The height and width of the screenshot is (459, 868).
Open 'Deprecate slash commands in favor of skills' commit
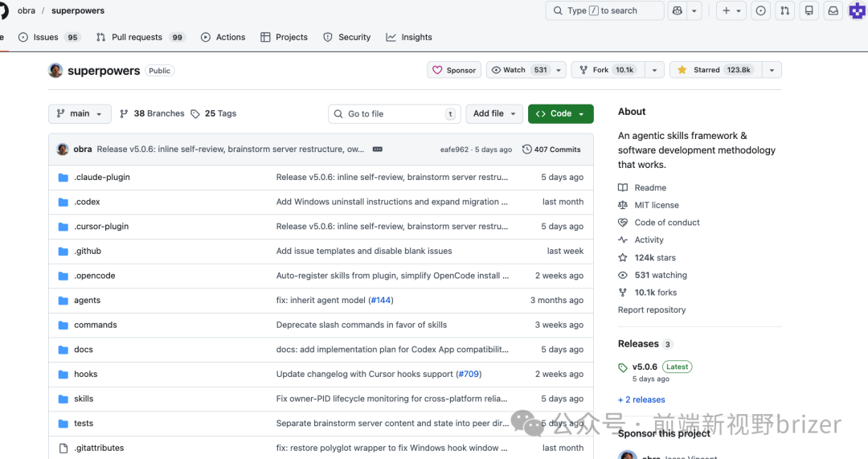tap(362, 325)
